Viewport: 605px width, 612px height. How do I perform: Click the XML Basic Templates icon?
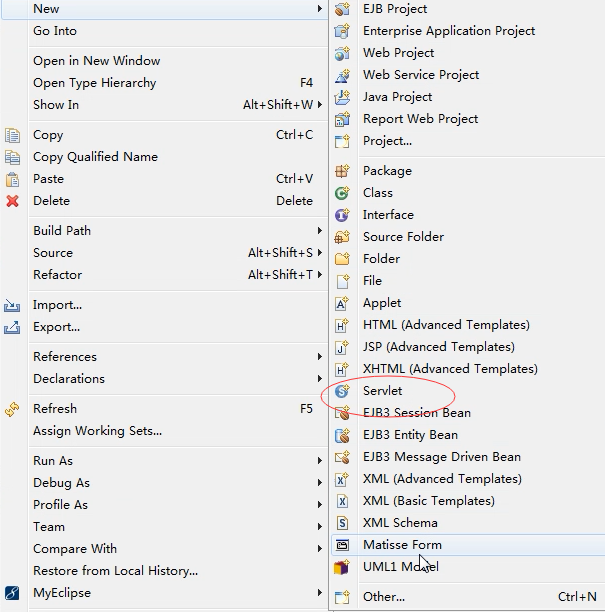pos(342,501)
